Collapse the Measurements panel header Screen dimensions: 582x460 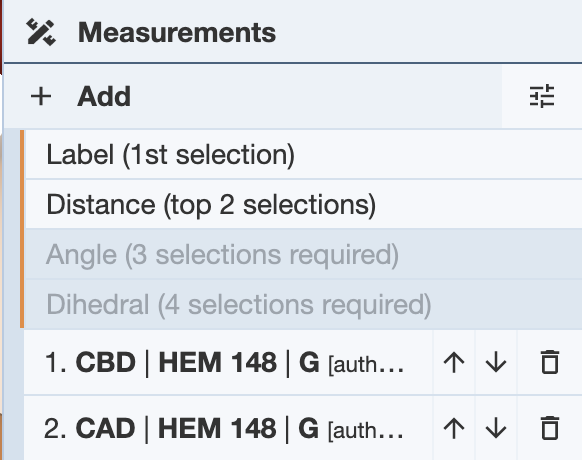293,32
